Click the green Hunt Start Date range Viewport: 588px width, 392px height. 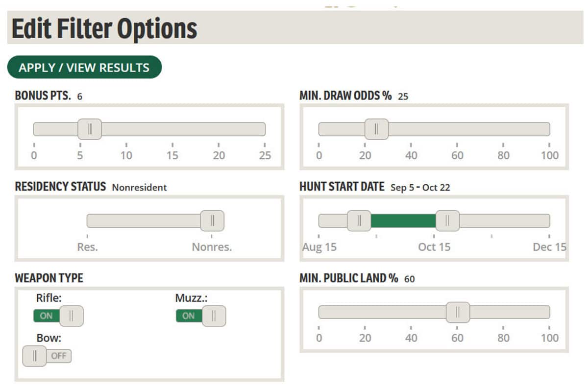(x=403, y=221)
